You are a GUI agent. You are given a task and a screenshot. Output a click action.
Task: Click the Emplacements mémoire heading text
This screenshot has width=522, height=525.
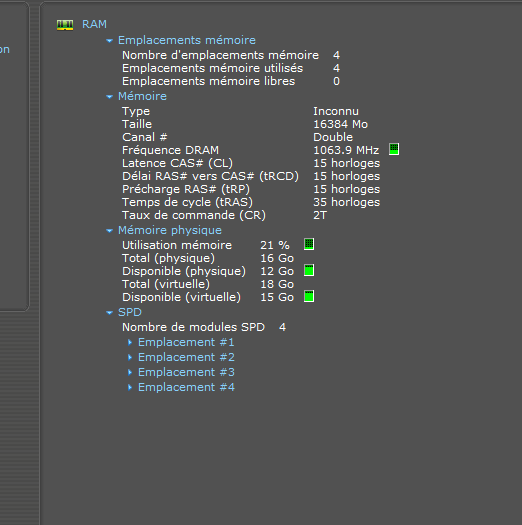click(187, 40)
